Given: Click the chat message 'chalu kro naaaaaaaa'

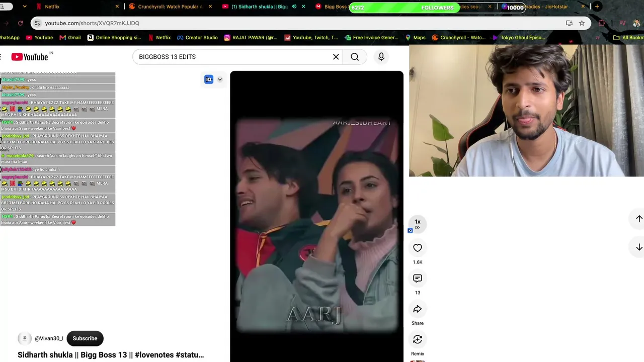Looking at the screenshot, I should 51,87.
